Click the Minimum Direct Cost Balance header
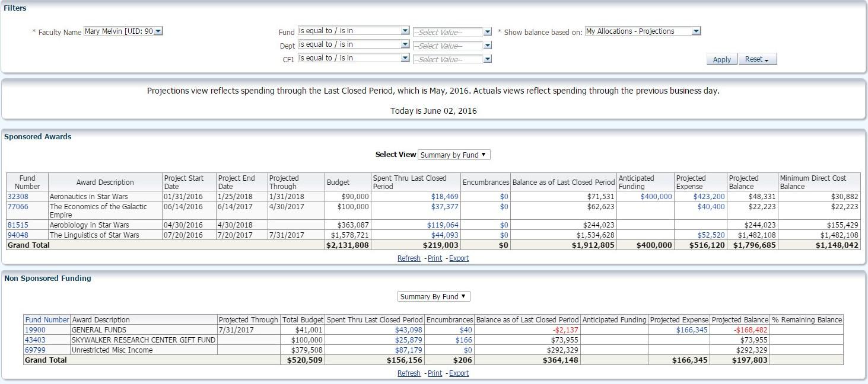868x384 pixels. coord(819,182)
